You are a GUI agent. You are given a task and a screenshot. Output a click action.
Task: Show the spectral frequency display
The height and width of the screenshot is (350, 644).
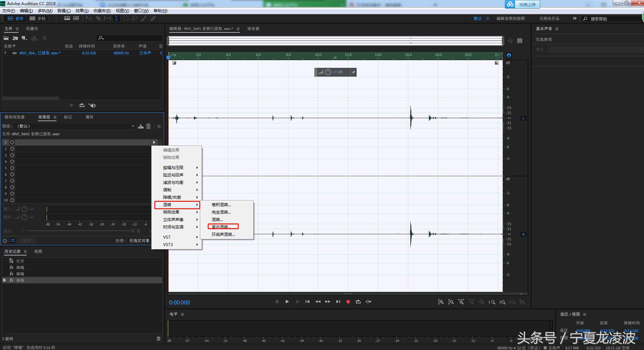(67, 19)
